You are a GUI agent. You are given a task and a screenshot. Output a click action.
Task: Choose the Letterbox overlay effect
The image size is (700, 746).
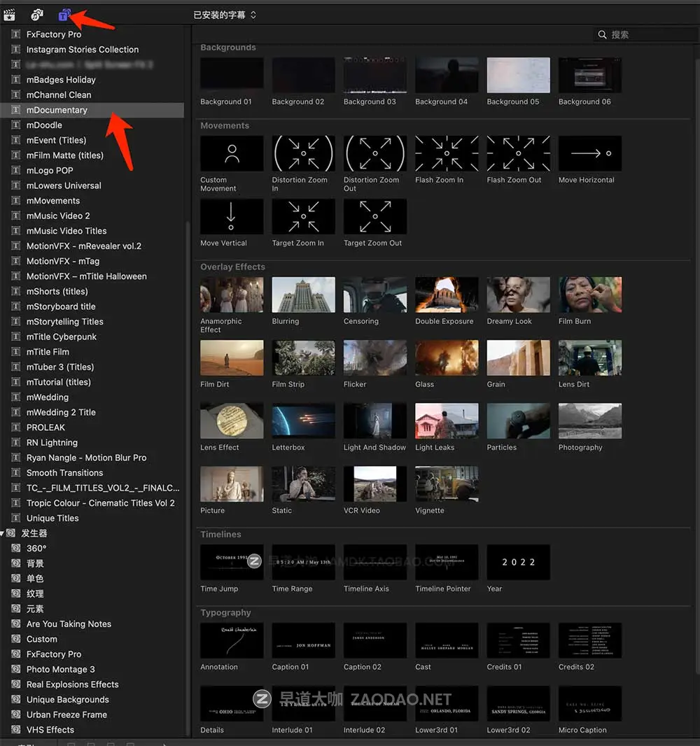(x=303, y=420)
